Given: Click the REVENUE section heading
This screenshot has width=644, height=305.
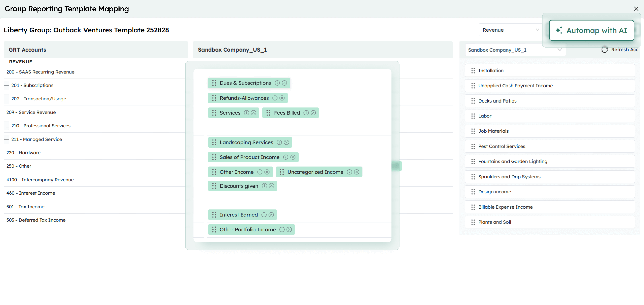Looking at the screenshot, I should pos(21,62).
